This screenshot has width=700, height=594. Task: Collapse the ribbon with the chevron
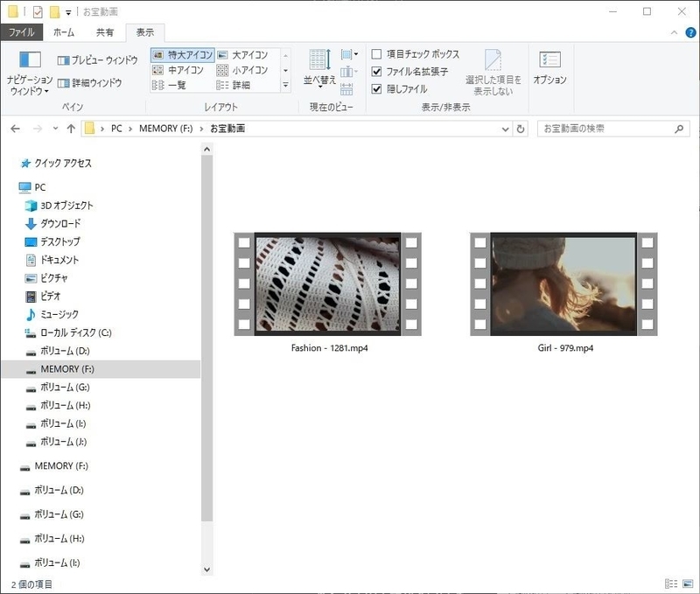(x=674, y=32)
